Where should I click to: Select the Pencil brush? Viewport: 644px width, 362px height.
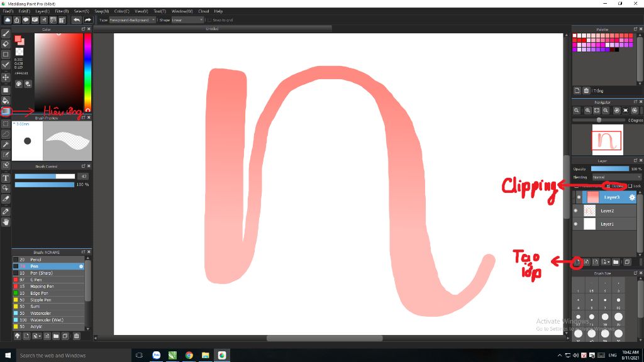[x=48, y=260]
